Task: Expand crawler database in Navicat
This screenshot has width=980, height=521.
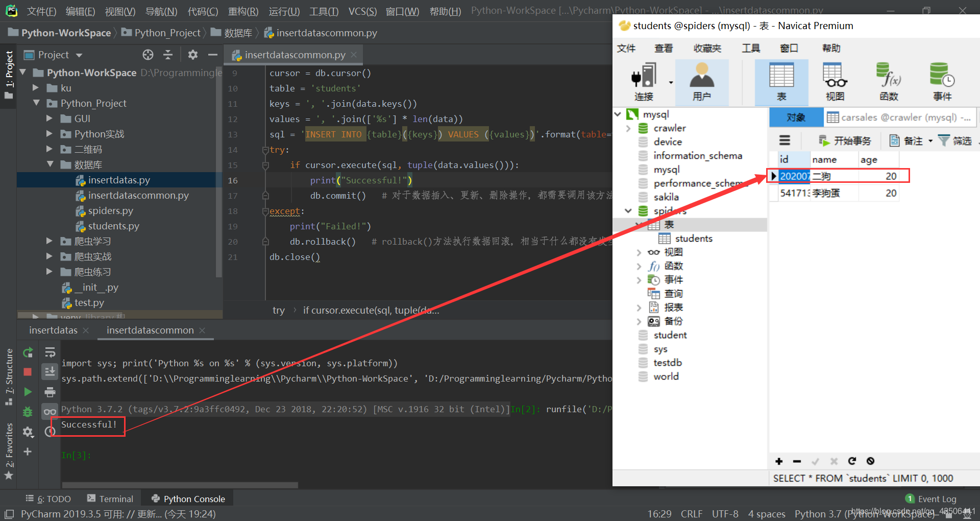Action: pyautogui.click(x=629, y=128)
